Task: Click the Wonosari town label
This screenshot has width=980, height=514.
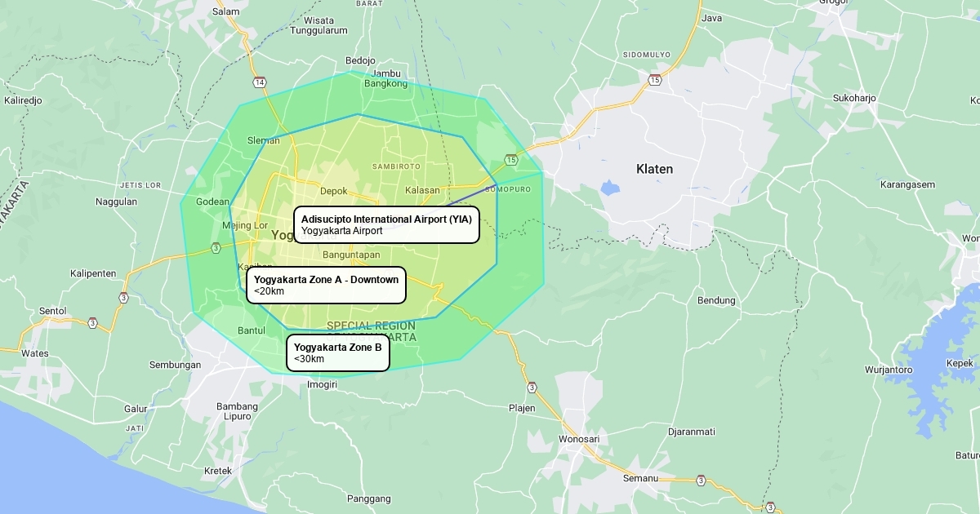Action: [579, 439]
